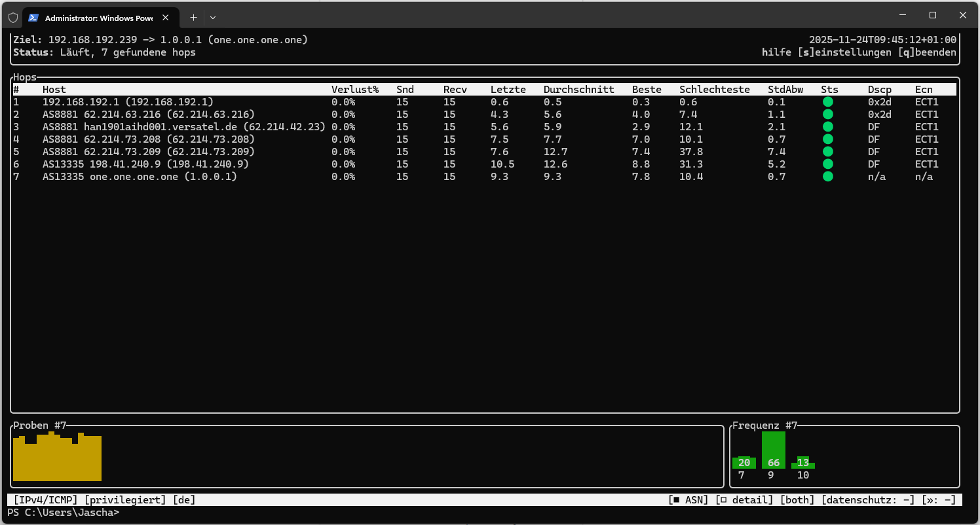Click the [de] language status entry
The height and width of the screenshot is (525, 980).
[184, 500]
